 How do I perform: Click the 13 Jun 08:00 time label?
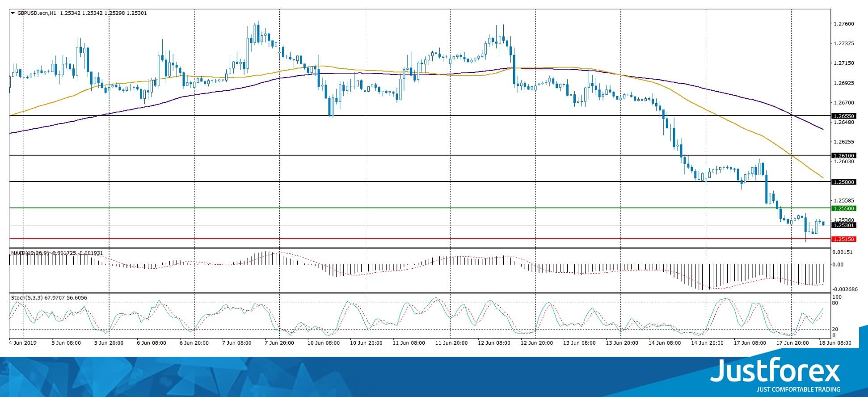[x=579, y=343]
